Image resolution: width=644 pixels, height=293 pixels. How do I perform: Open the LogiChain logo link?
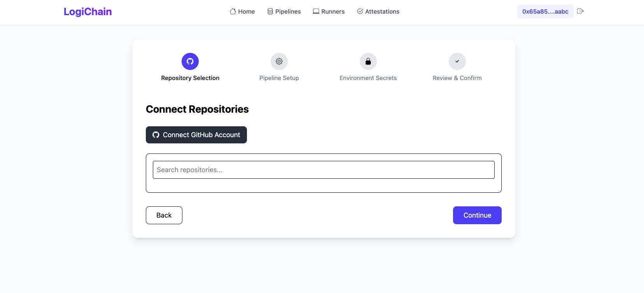(x=88, y=12)
